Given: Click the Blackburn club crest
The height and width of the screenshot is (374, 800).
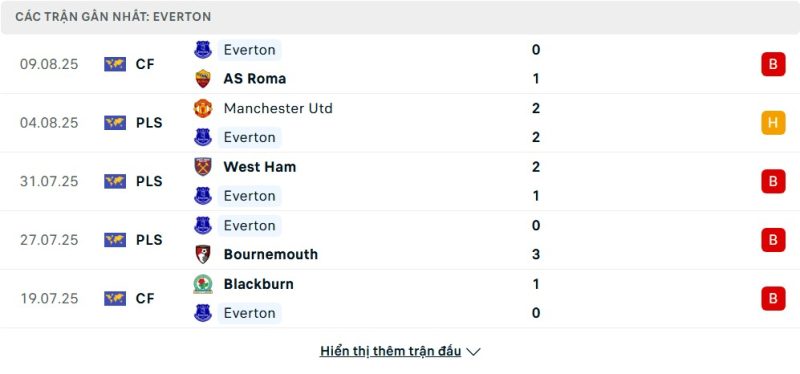Looking at the screenshot, I should pos(203,284).
